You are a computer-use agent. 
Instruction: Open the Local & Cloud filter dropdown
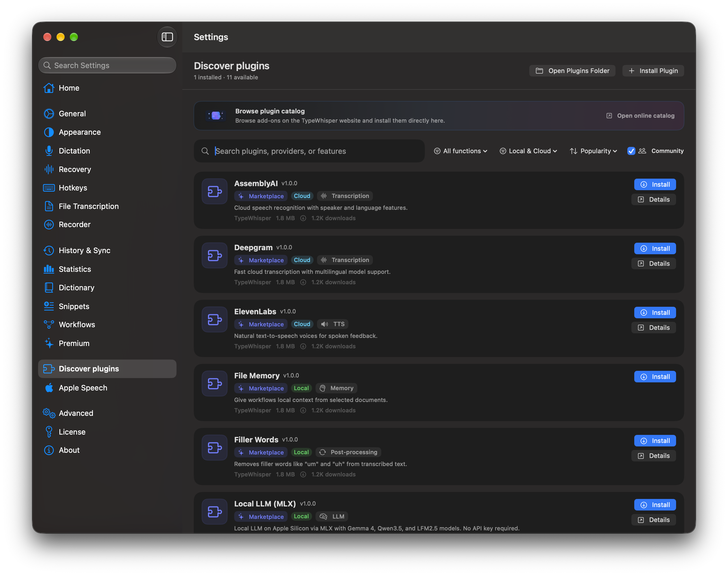pyautogui.click(x=528, y=151)
